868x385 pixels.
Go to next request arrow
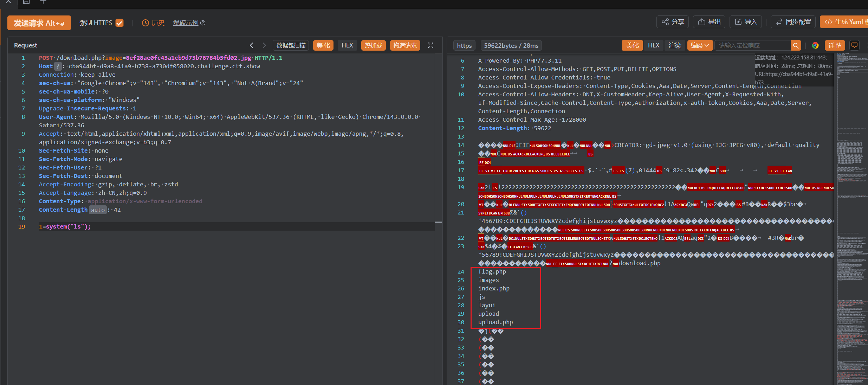click(x=264, y=45)
